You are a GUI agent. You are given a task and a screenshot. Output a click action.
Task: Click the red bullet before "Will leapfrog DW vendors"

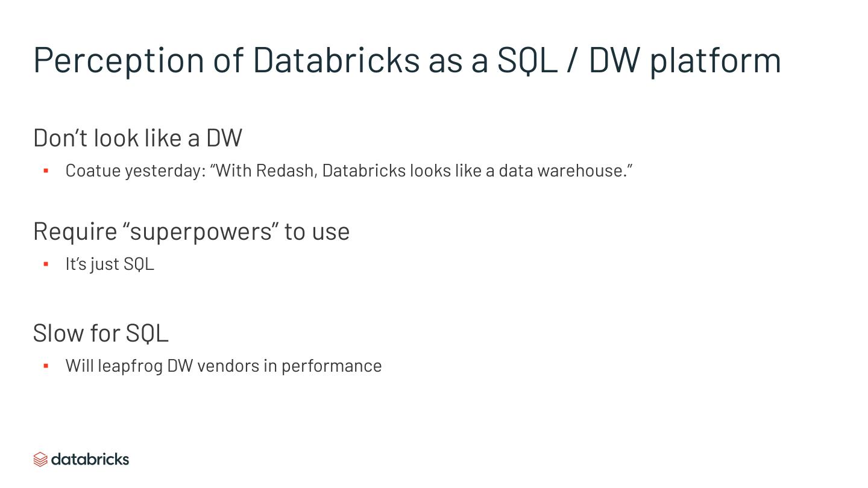[x=46, y=366]
